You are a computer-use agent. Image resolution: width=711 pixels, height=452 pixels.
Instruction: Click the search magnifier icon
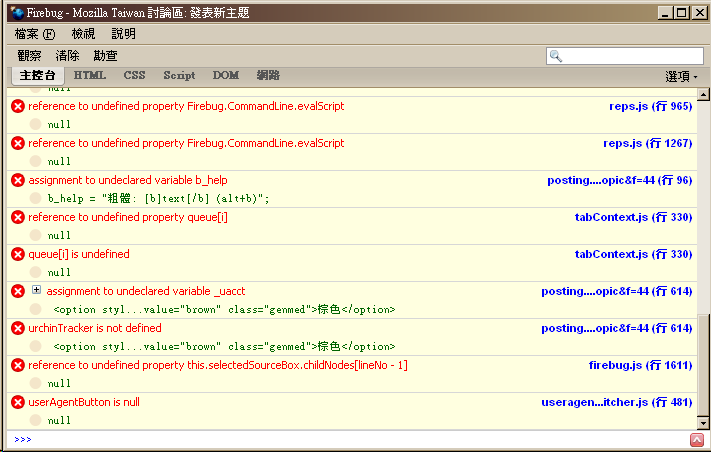click(x=556, y=56)
